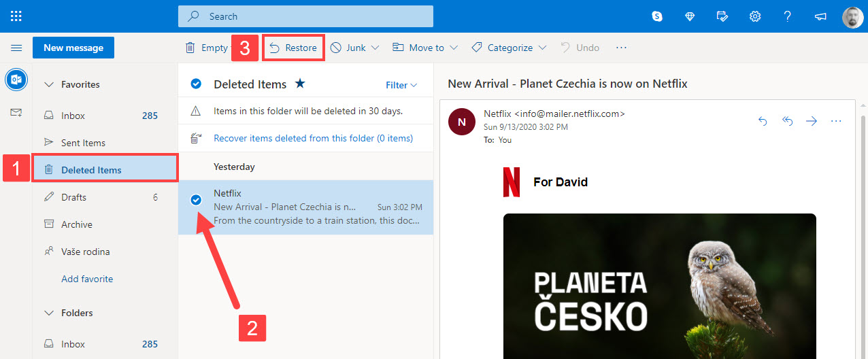
Task: Click the Empty folder trash icon
Action: coord(190,48)
